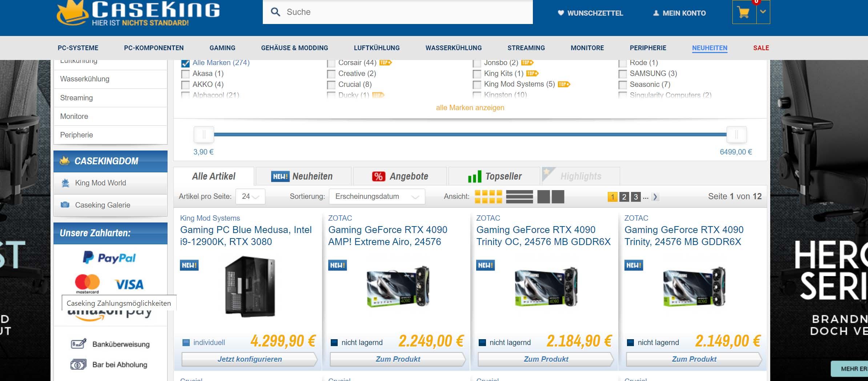Screen dimensions: 868x381
Task: Open the shopping cart icon
Action: pyautogui.click(x=744, y=12)
